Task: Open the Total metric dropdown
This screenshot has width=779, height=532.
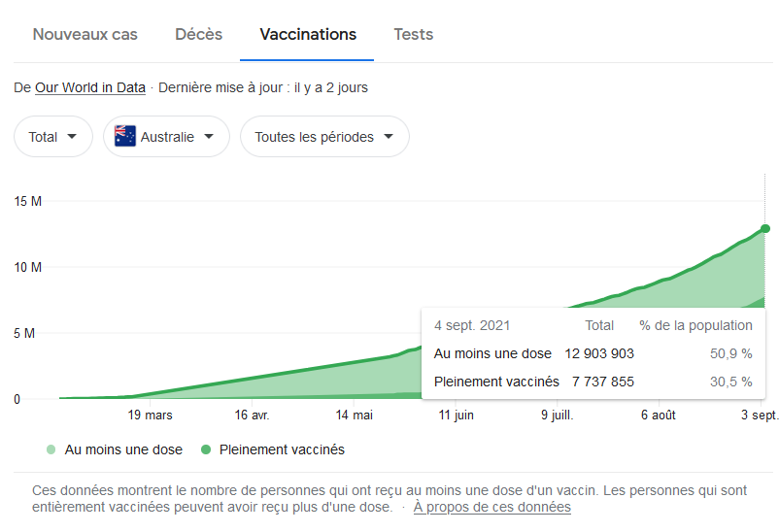Action: click(x=52, y=137)
